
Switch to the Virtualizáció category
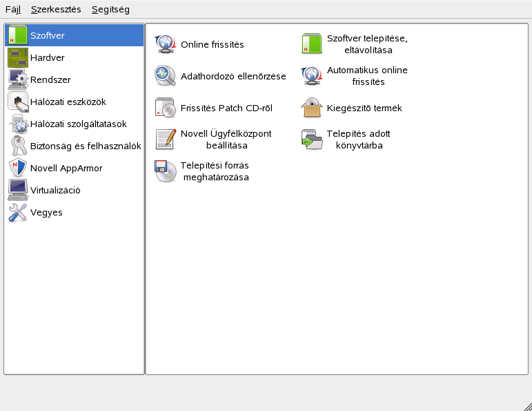pos(55,190)
